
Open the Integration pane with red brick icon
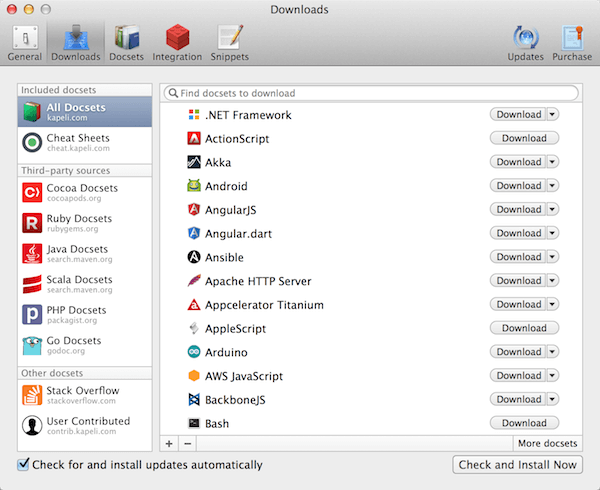click(177, 43)
